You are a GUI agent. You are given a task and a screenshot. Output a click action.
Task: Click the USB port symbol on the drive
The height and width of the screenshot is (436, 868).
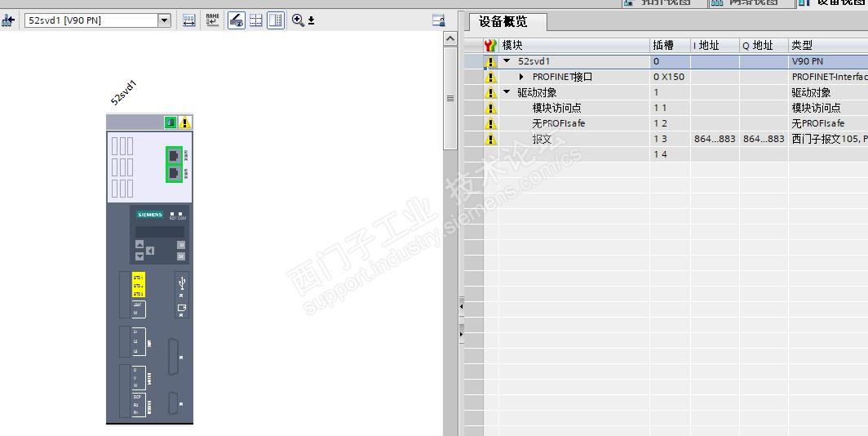coord(182,283)
